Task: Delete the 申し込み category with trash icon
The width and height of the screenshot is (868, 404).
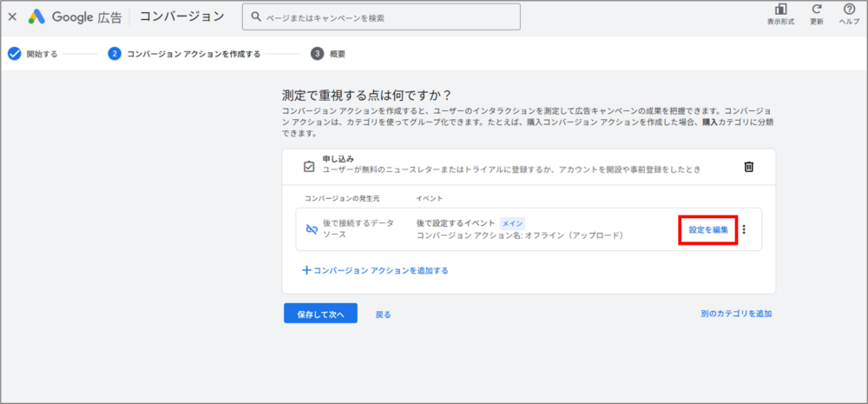Action: (x=749, y=167)
